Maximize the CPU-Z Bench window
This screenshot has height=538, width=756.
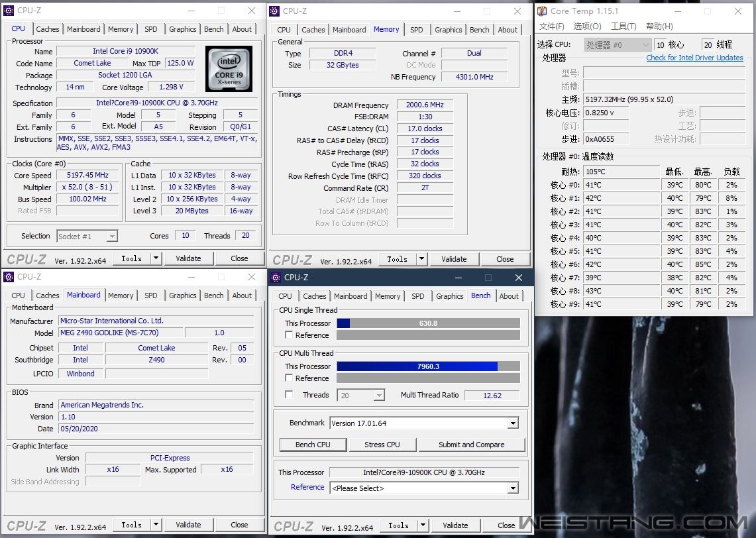tap(488, 278)
